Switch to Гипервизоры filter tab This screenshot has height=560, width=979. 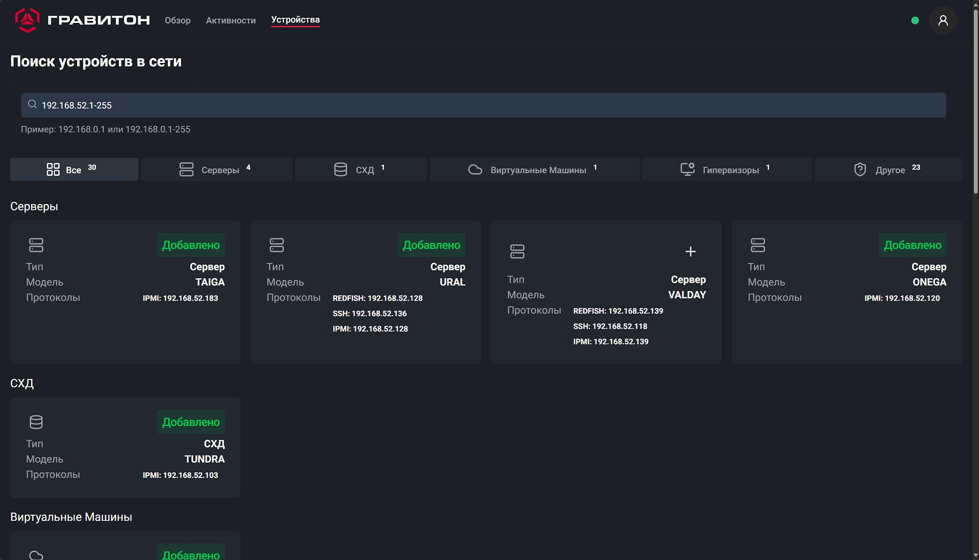(x=726, y=170)
